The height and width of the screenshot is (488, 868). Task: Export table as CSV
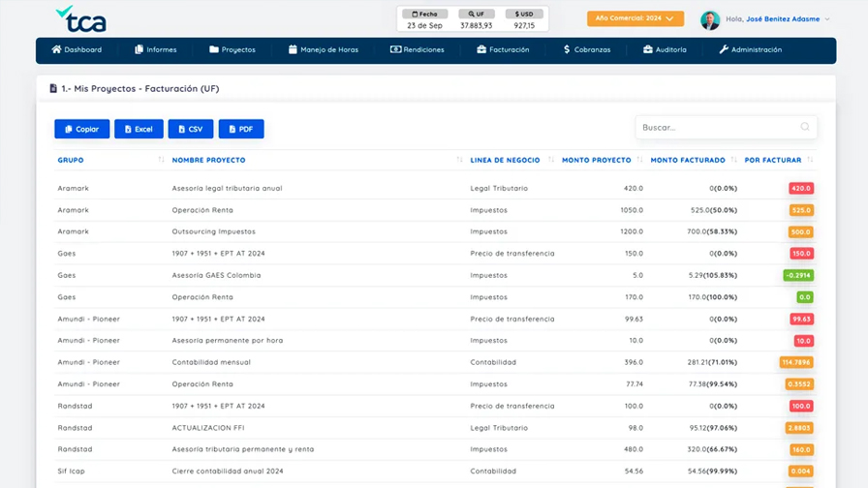191,129
